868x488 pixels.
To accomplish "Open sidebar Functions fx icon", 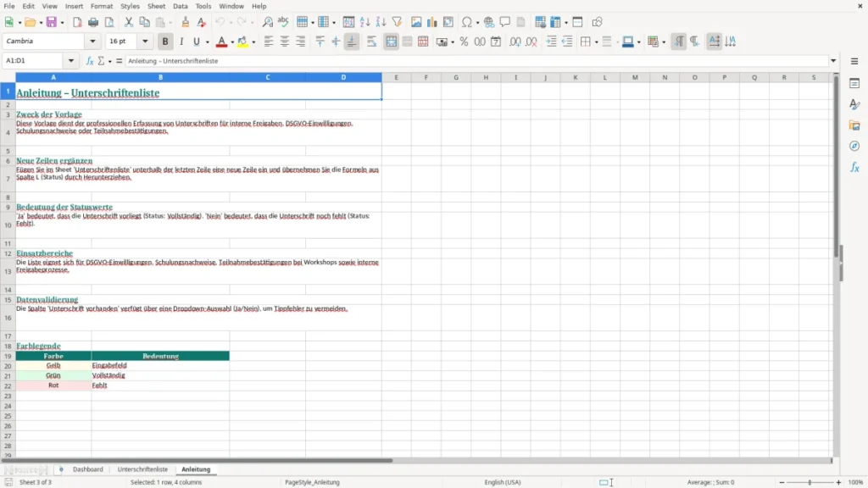I will tap(854, 168).
